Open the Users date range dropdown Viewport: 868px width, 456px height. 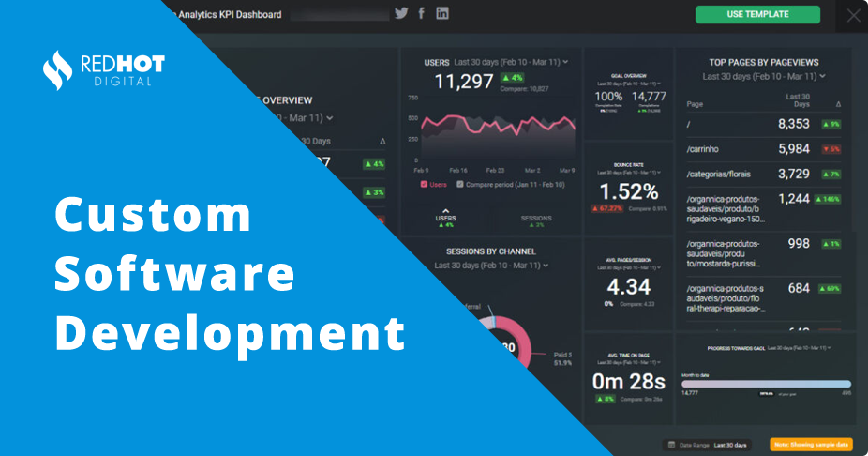(565, 62)
